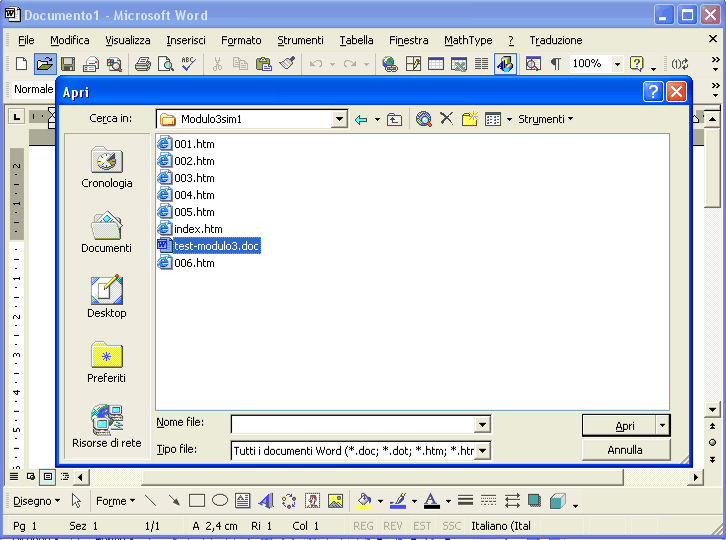The height and width of the screenshot is (540, 726).
Task: Open Risorse di rete location
Action: [106, 427]
